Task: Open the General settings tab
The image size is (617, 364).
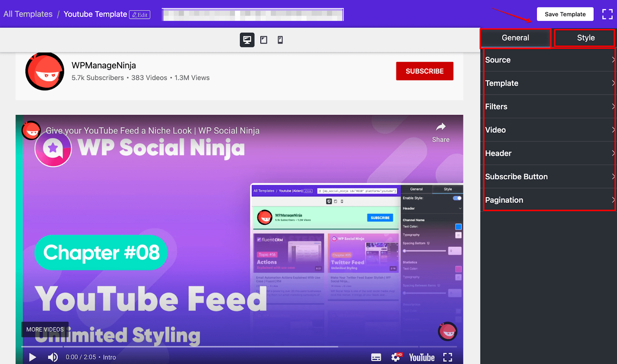Action: 515,38
